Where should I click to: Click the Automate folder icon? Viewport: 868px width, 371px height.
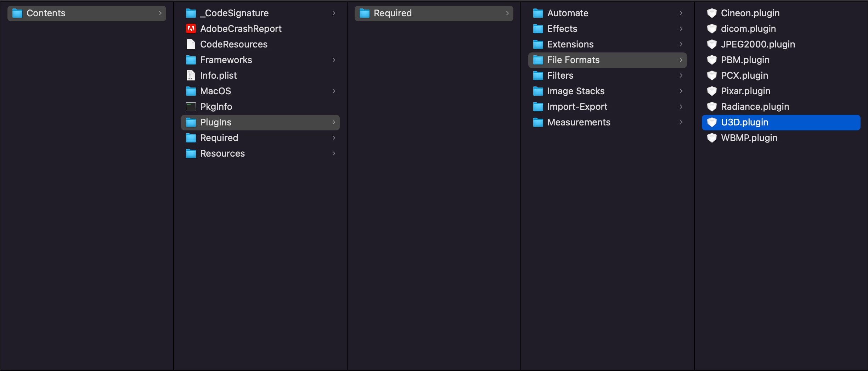coord(538,13)
